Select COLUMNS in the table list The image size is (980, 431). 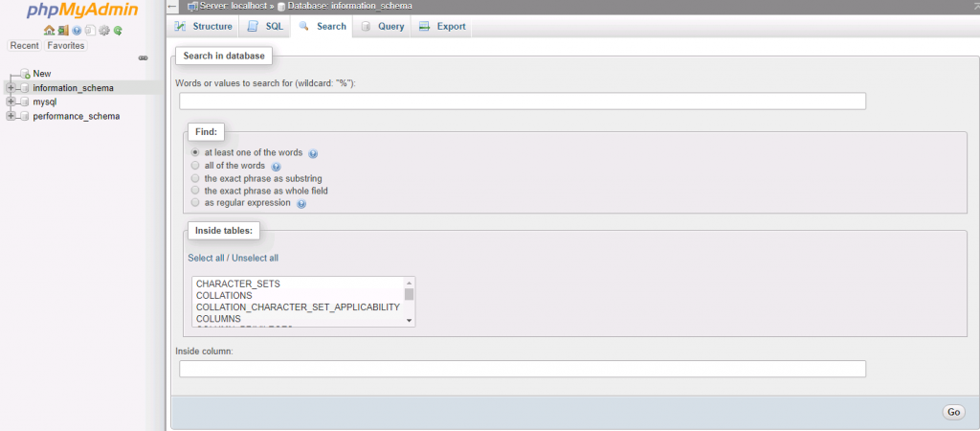pos(219,319)
